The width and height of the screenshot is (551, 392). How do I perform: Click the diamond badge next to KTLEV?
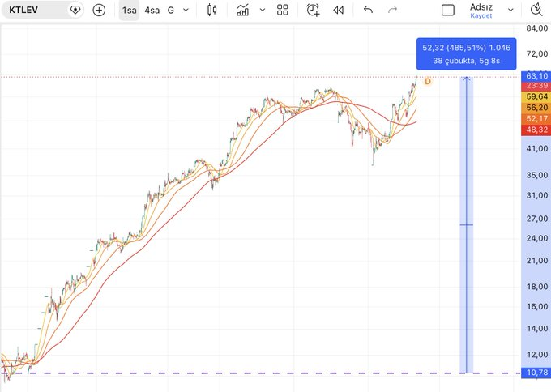[x=75, y=10]
